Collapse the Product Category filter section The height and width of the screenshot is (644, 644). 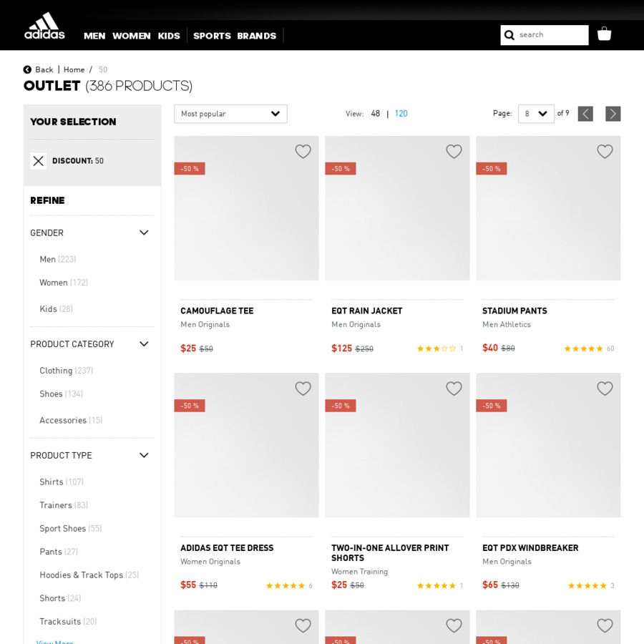point(144,344)
